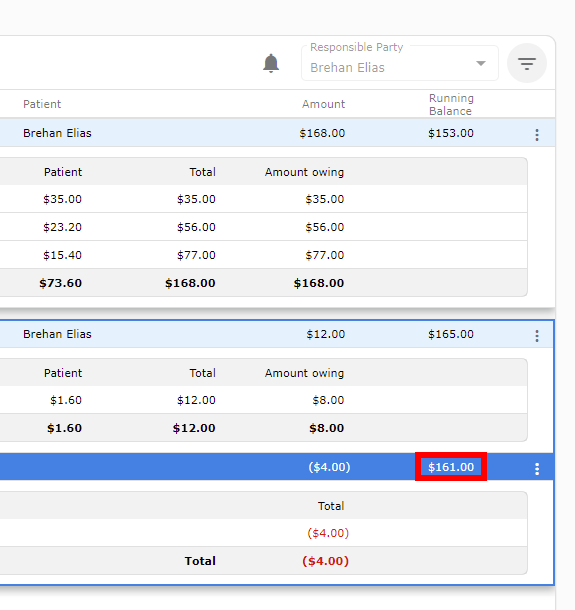Click the non-bold red ($4.00) value
Viewport: 575px width, 610px height.
click(x=328, y=533)
